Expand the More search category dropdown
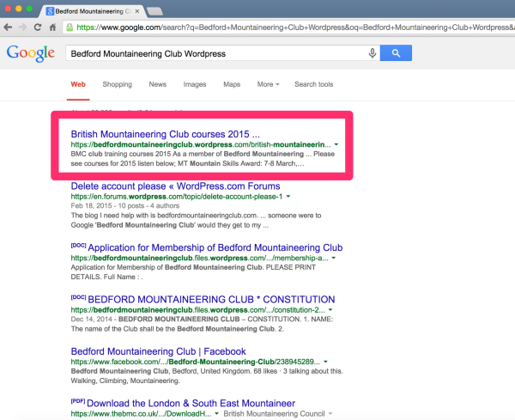The image size is (515, 420). pos(268,84)
